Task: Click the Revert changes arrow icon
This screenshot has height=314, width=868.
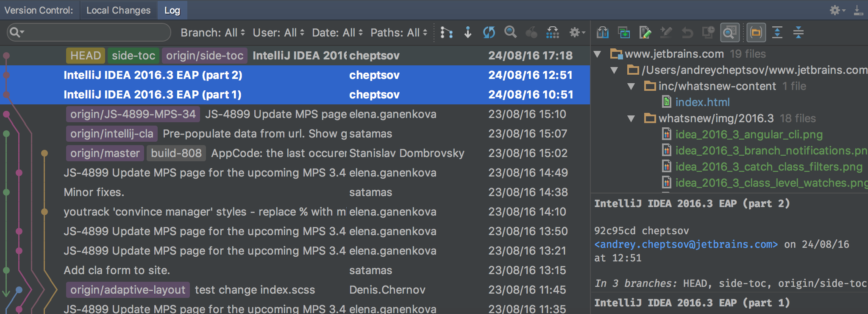Action: [x=687, y=33]
